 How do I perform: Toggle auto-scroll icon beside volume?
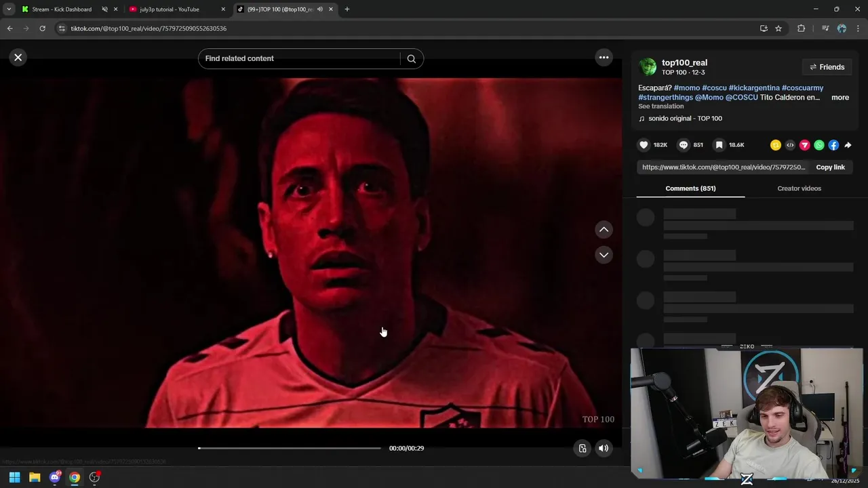point(582,448)
